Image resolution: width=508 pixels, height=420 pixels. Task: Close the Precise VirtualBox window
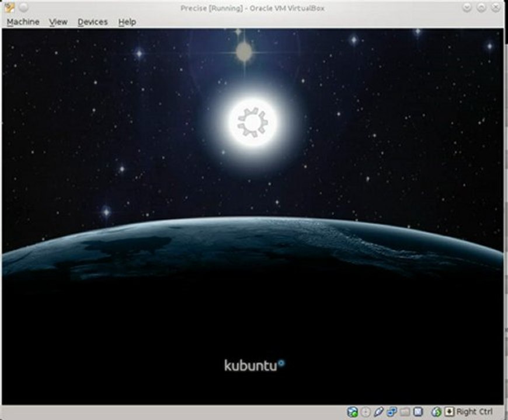496,8
